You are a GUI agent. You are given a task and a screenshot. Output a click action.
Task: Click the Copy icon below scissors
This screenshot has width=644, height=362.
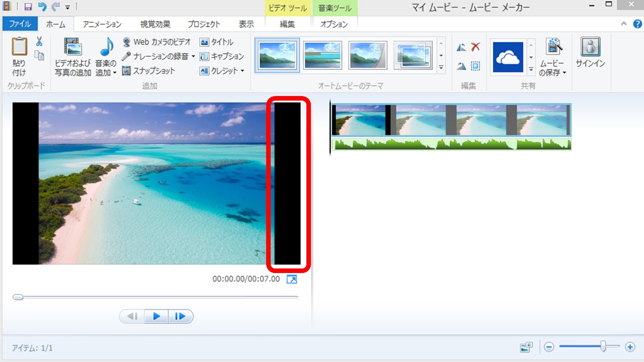click(x=39, y=55)
